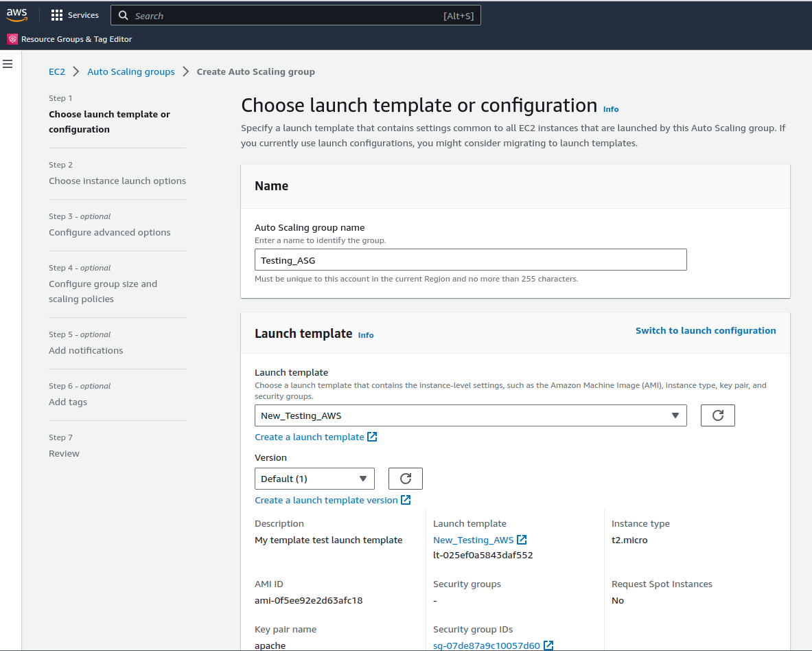Open the New_Testing_AWS launch template dropdown
Screen dimensions: 812x651
tap(470, 415)
